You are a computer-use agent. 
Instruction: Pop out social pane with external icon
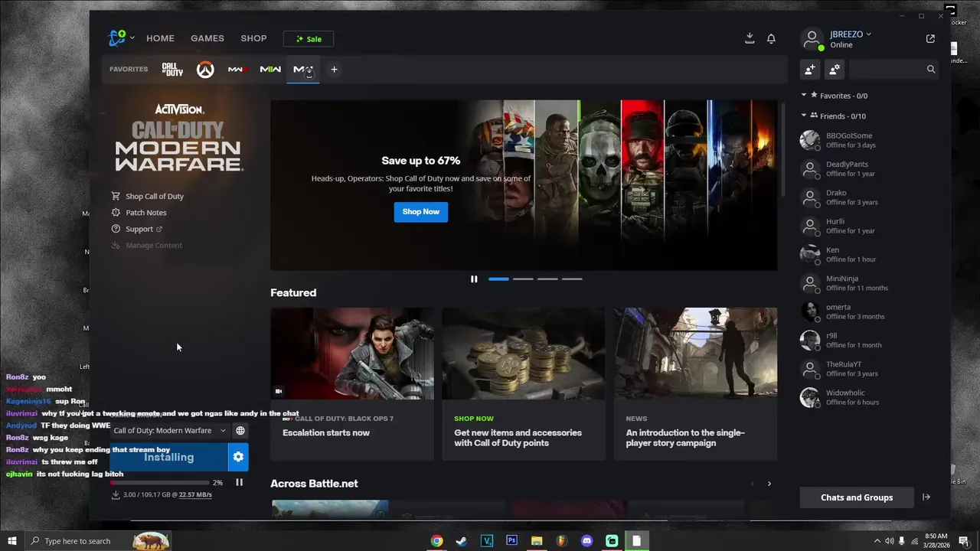[x=930, y=38]
